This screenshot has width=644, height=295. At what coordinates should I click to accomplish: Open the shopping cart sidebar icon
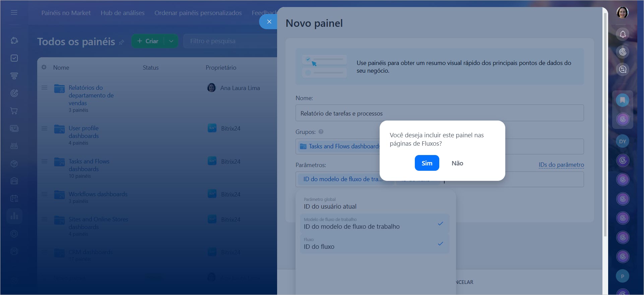(14, 111)
